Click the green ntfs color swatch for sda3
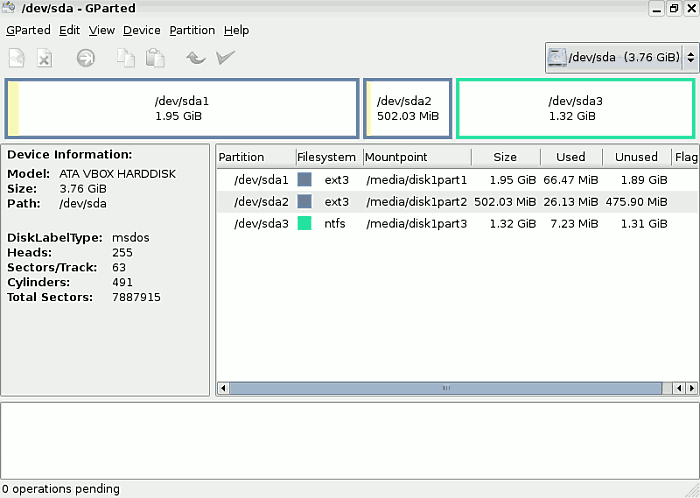Viewport: 700px width, 498px height. [x=305, y=223]
